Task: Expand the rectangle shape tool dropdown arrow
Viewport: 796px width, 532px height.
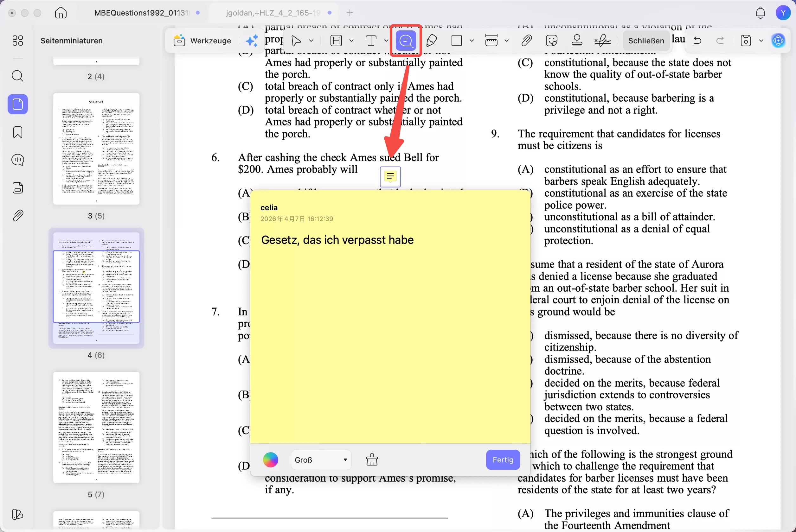Action: 472,41
